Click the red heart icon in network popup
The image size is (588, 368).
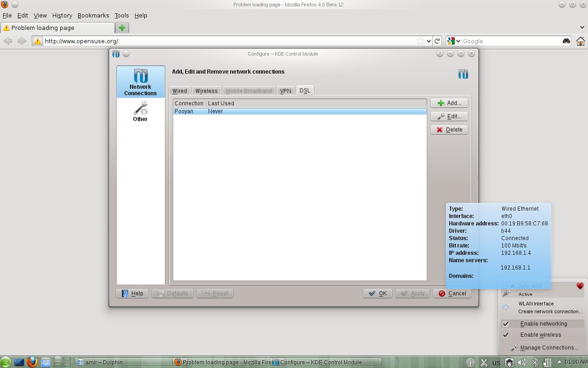(580, 286)
